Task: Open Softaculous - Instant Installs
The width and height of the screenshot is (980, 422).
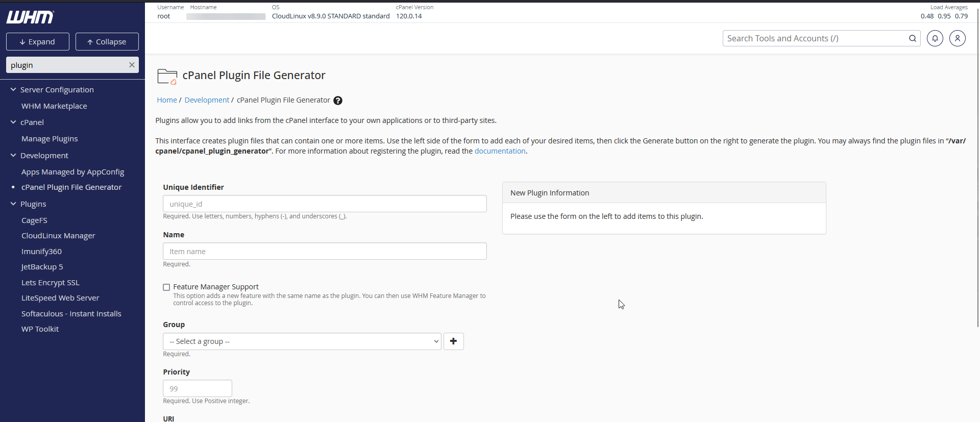Action: (x=71, y=314)
